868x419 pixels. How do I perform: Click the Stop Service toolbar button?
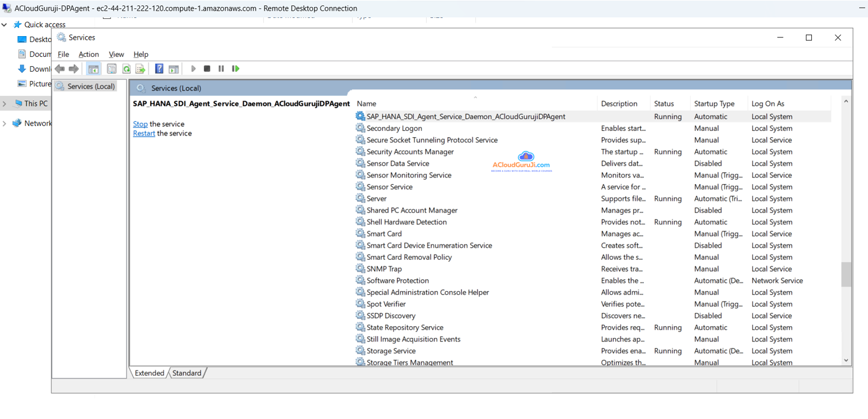click(x=207, y=69)
